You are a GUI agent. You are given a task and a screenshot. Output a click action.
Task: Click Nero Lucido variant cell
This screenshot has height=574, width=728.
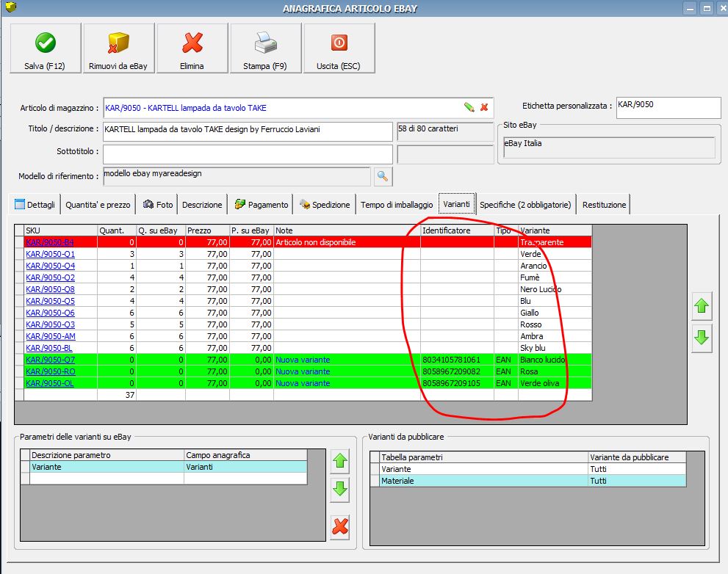pos(555,289)
